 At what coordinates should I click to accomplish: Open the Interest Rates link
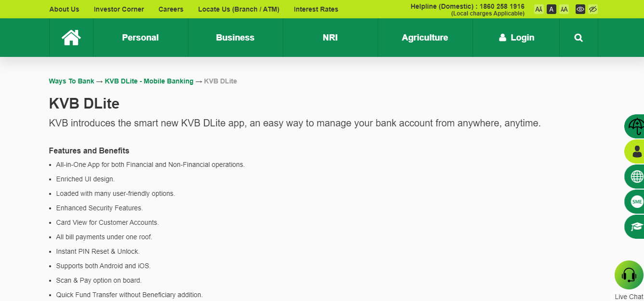coord(315,9)
